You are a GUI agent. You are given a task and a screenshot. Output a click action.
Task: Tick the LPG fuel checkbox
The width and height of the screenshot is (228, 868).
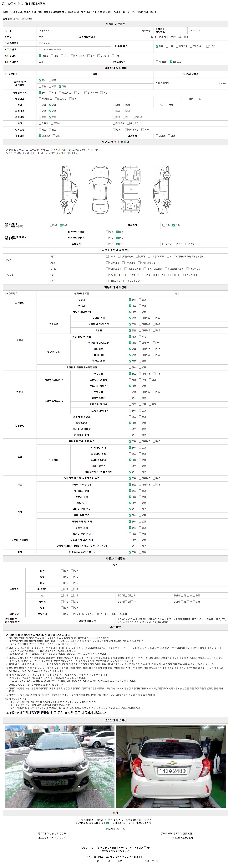click(x=62, y=56)
